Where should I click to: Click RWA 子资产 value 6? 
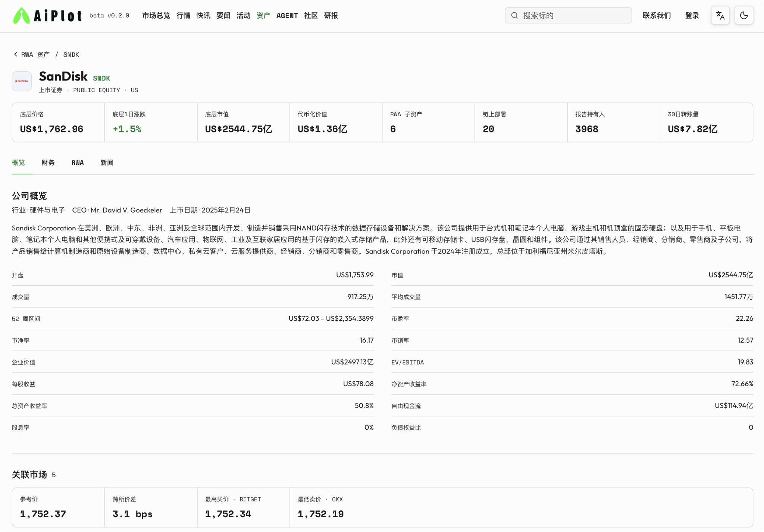coord(393,129)
